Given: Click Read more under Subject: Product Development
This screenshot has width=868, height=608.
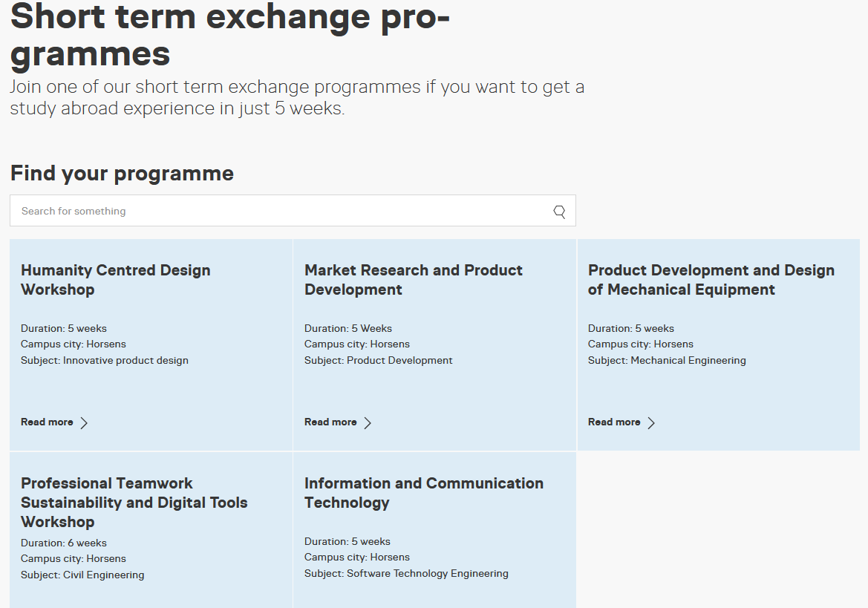Looking at the screenshot, I should pos(330,422).
